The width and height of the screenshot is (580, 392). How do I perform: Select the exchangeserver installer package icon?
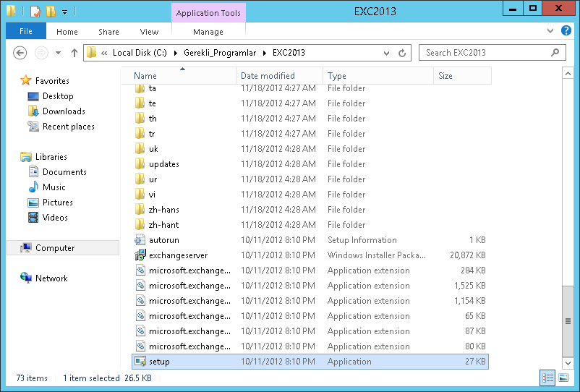[140, 255]
